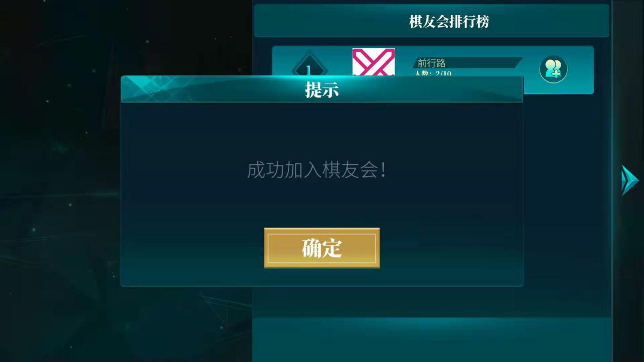Click the 前行路 guild name label
The width and height of the screenshot is (644, 362).
tap(432, 63)
